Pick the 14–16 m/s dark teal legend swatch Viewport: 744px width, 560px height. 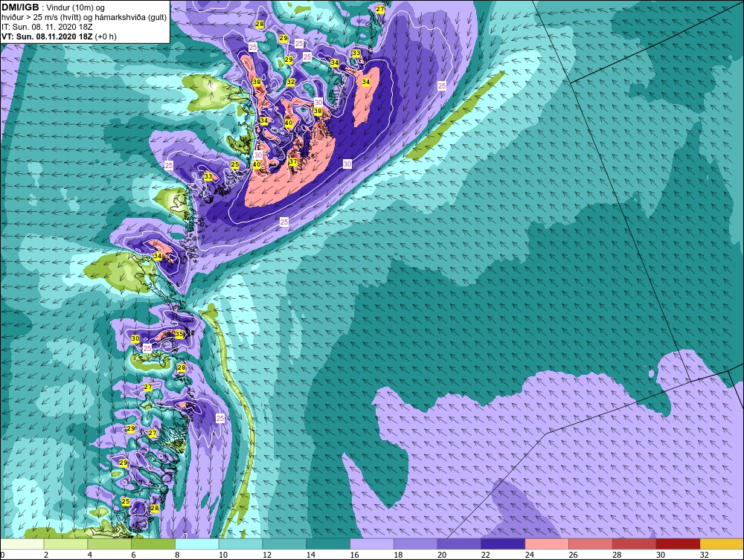(328, 544)
